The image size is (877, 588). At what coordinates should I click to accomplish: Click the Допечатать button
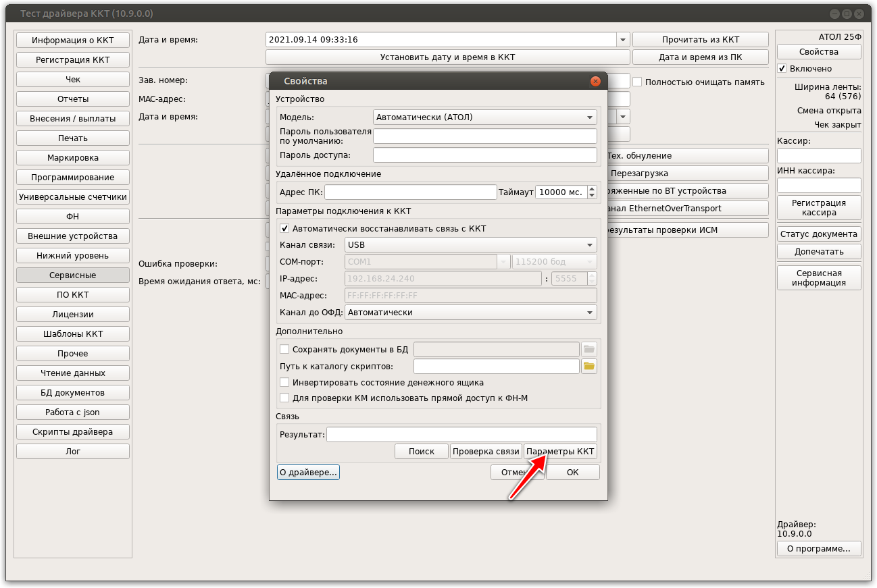click(x=819, y=251)
